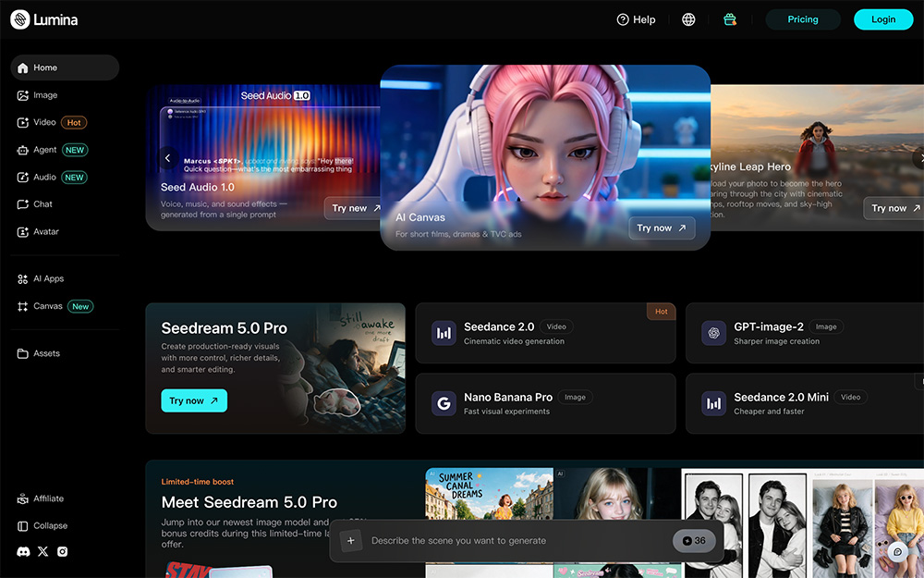The height and width of the screenshot is (578, 924).
Task: Open the X social icon
Action: point(43,551)
